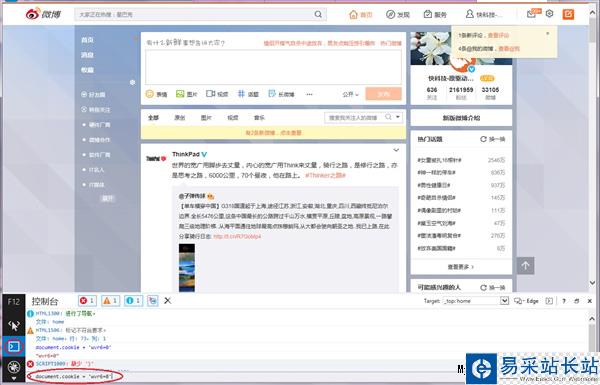The width and height of the screenshot is (600, 385).
Task: Switch to the 原创 feed tab
Action: (x=180, y=117)
